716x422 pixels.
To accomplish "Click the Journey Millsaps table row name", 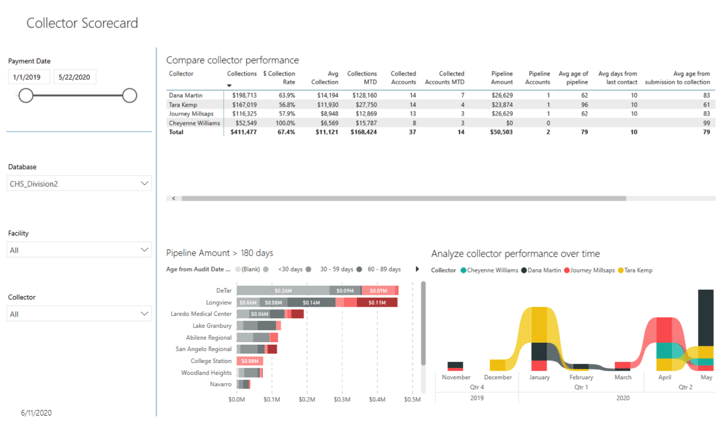I will pos(191,114).
